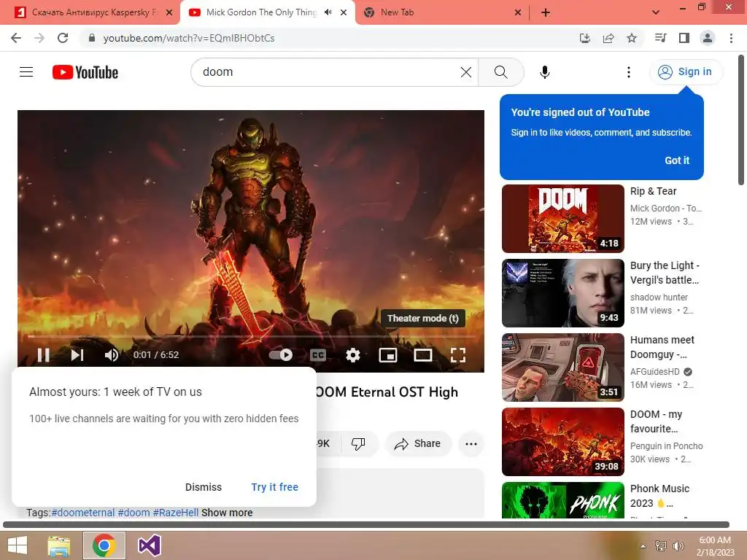The width and height of the screenshot is (747, 560).
Task: Clear the search query with X
Action: point(466,72)
